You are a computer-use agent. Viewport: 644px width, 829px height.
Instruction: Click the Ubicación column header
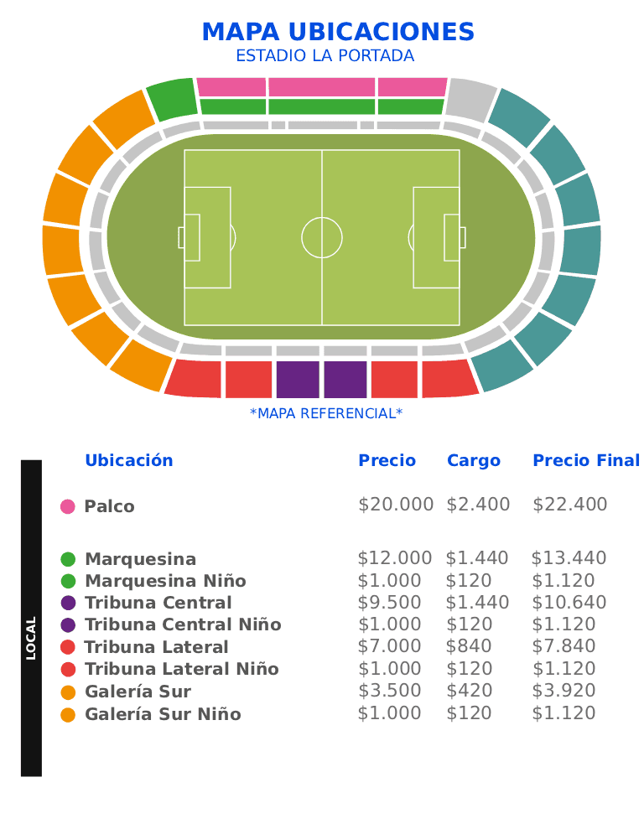pos(129,460)
